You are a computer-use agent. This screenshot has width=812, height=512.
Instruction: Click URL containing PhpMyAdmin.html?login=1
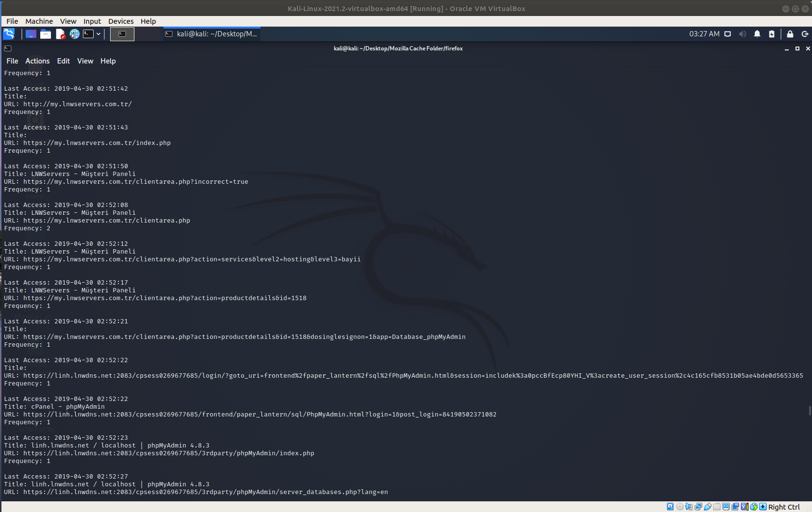click(x=250, y=415)
